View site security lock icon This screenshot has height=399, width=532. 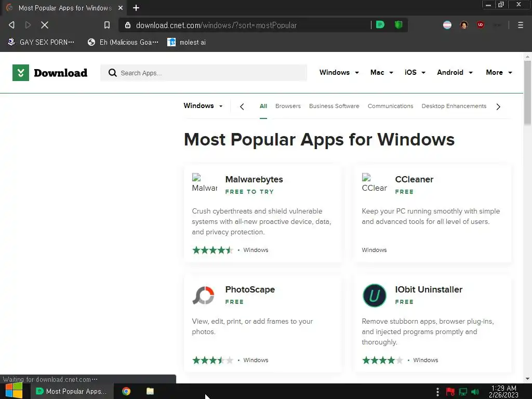(128, 25)
